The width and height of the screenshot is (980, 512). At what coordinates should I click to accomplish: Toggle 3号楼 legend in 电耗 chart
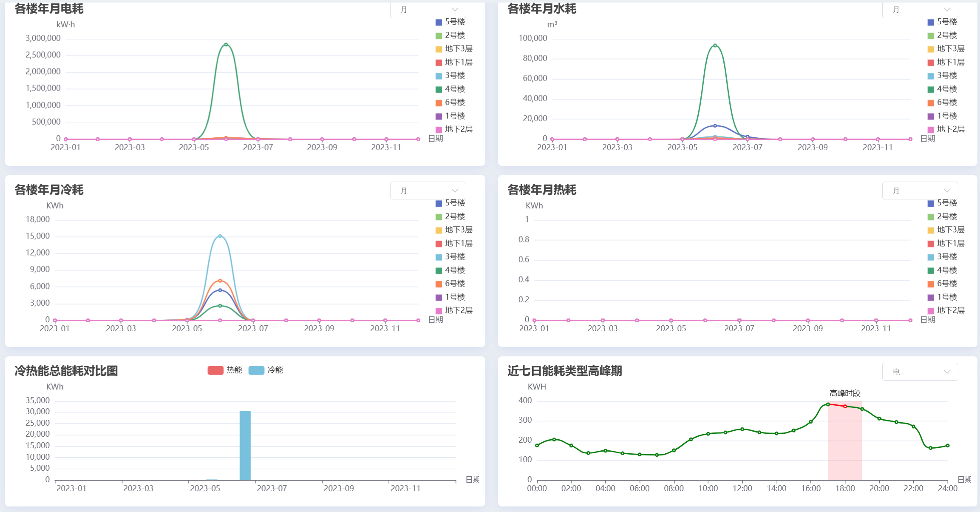pos(450,76)
